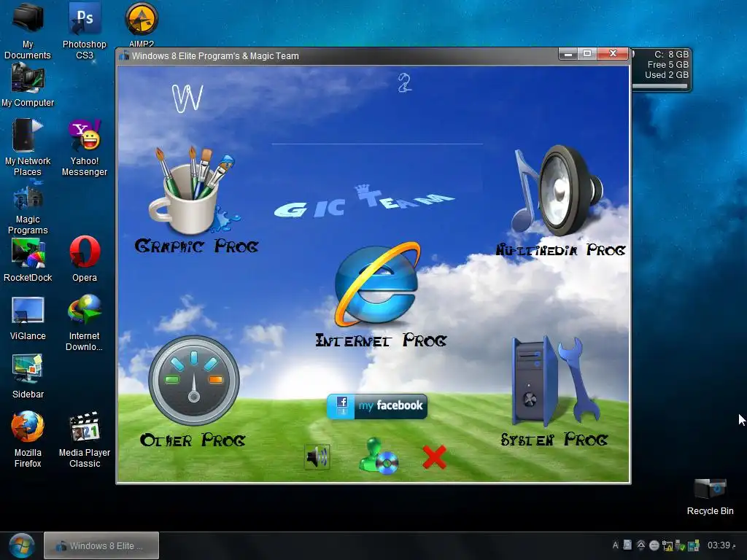
Task: Select Magic Programs desktop icon
Action: (28, 207)
